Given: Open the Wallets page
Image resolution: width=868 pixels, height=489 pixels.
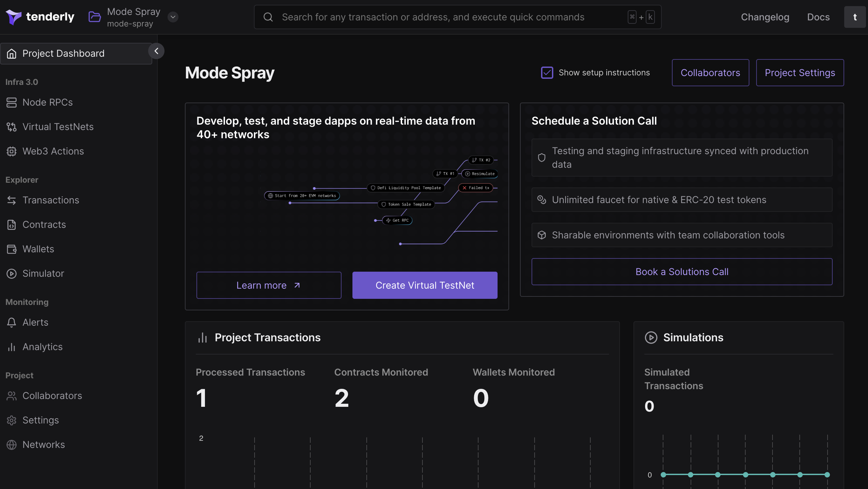Looking at the screenshot, I should [38, 249].
